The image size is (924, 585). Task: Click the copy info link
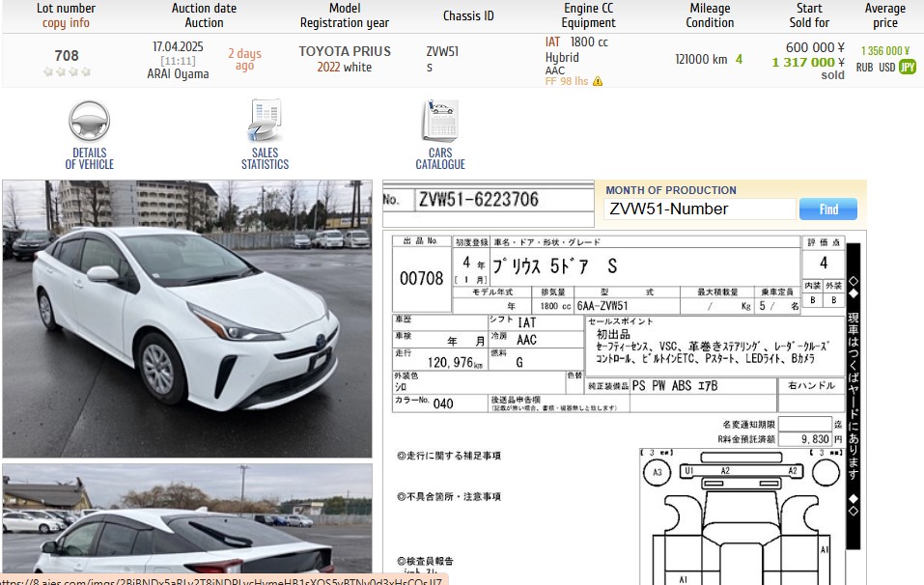[x=66, y=23]
